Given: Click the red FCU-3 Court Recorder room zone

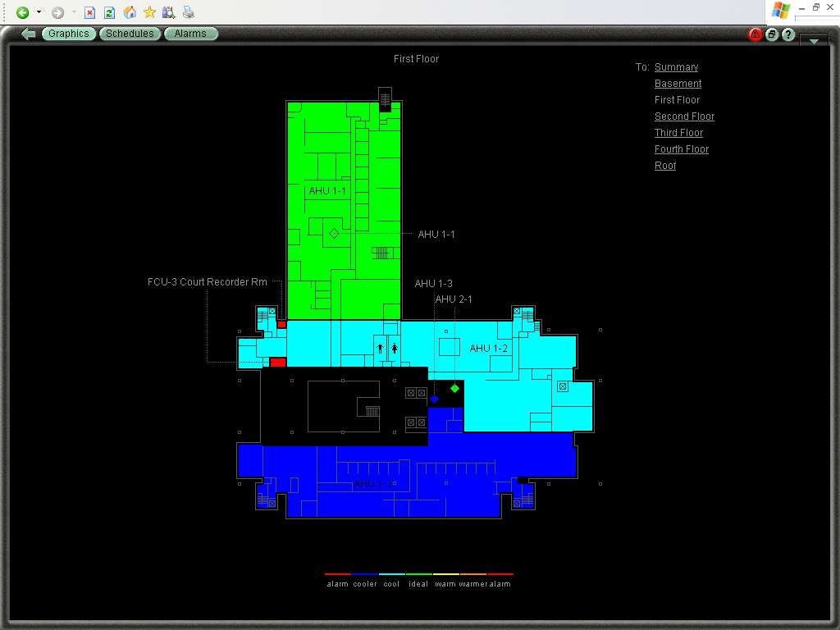Looking at the screenshot, I should (278, 362).
